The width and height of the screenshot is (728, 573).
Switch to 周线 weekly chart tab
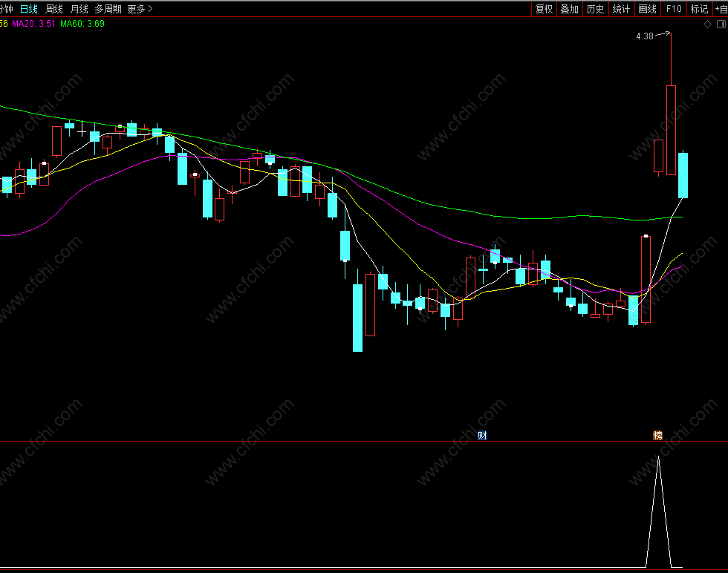pos(53,9)
